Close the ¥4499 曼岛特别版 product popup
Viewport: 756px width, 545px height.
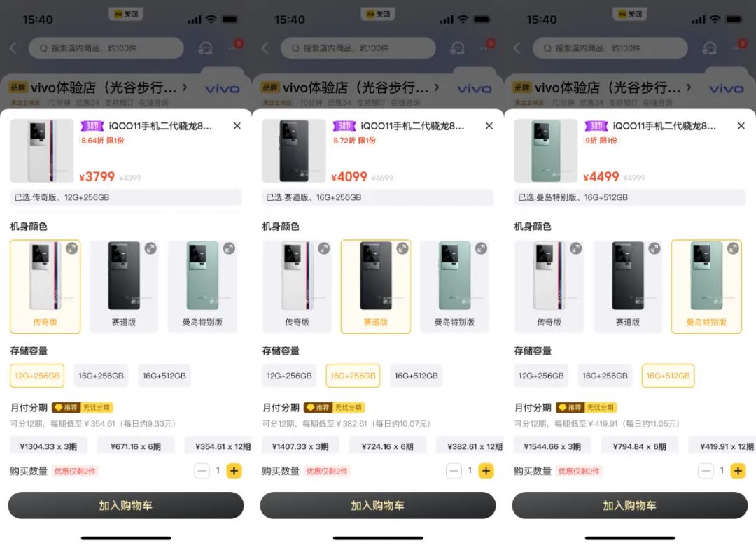pos(741,126)
